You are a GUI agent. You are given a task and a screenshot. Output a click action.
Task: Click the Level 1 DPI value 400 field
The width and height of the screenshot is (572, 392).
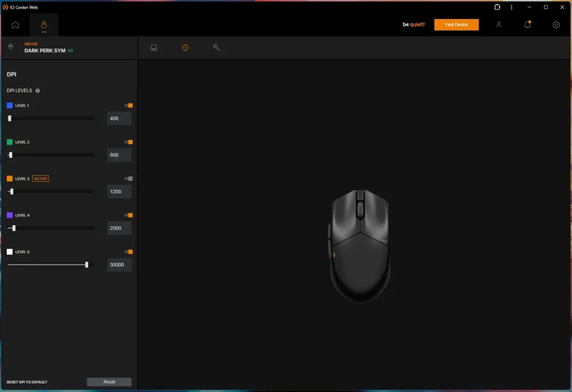[x=120, y=118]
